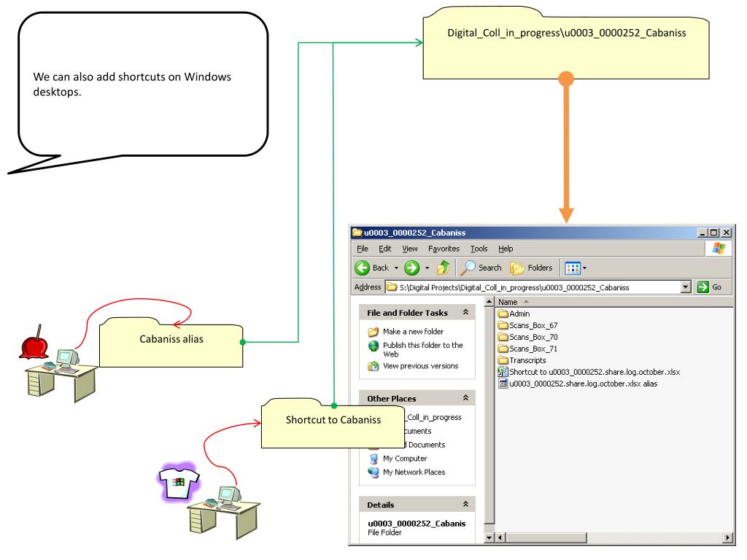Go up one folder level icon
The width and height of the screenshot is (747, 560).
(443, 268)
